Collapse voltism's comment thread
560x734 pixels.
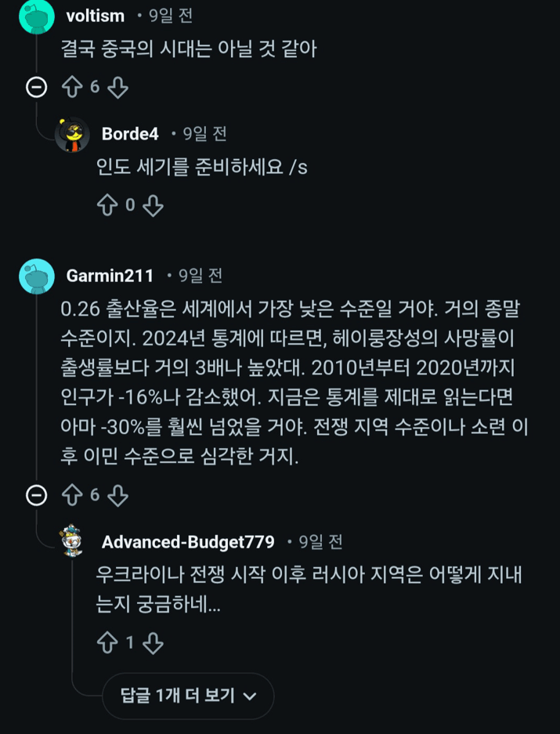[36, 87]
